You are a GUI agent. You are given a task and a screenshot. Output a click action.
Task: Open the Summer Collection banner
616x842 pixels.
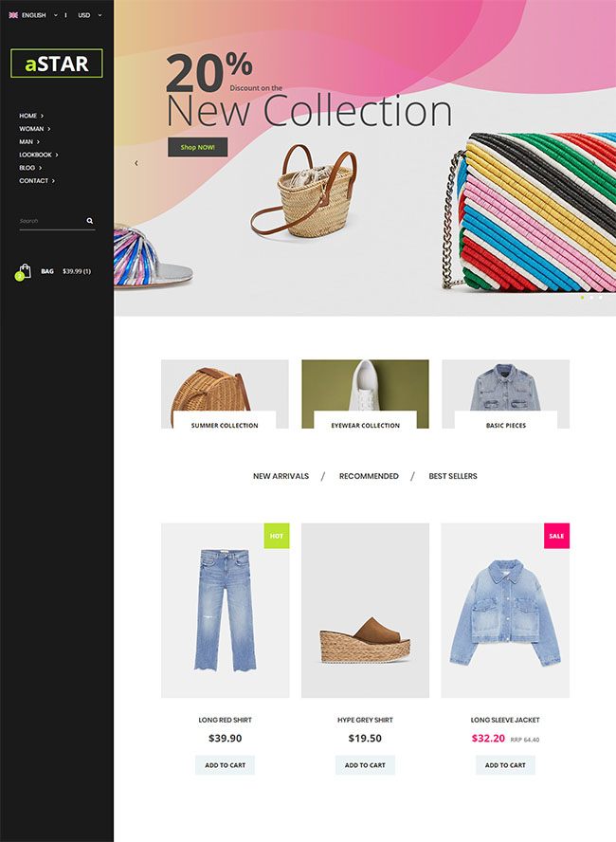click(225, 394)
